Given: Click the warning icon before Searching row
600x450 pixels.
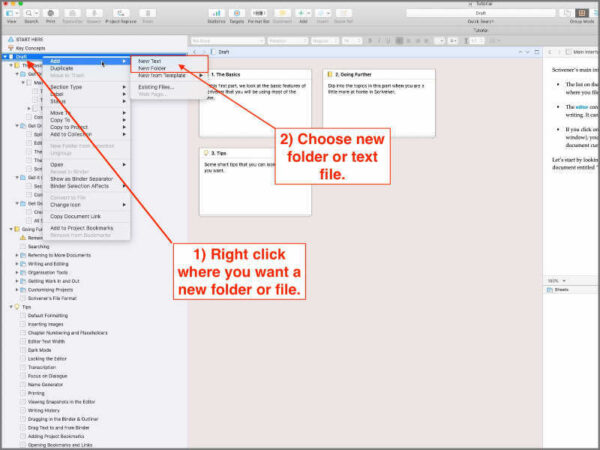Looking at the screenshot, I should 23,238.
